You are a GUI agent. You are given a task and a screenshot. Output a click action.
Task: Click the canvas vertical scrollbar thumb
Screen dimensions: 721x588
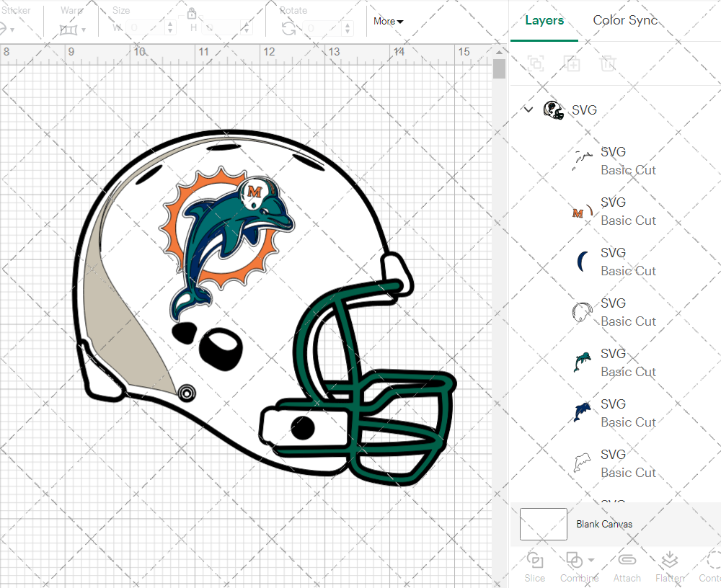click(x=500, y=70)
